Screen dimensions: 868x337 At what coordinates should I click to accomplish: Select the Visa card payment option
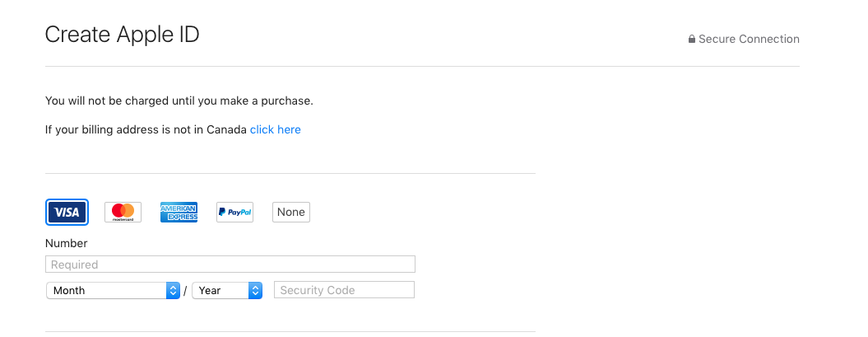coord(67,213)
